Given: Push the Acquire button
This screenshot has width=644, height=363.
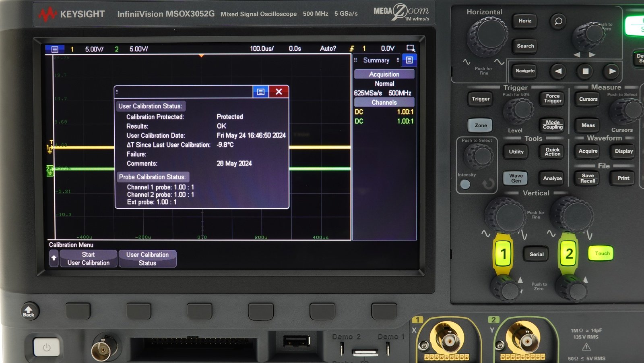Looking at the screenshot, I should 588,151.
